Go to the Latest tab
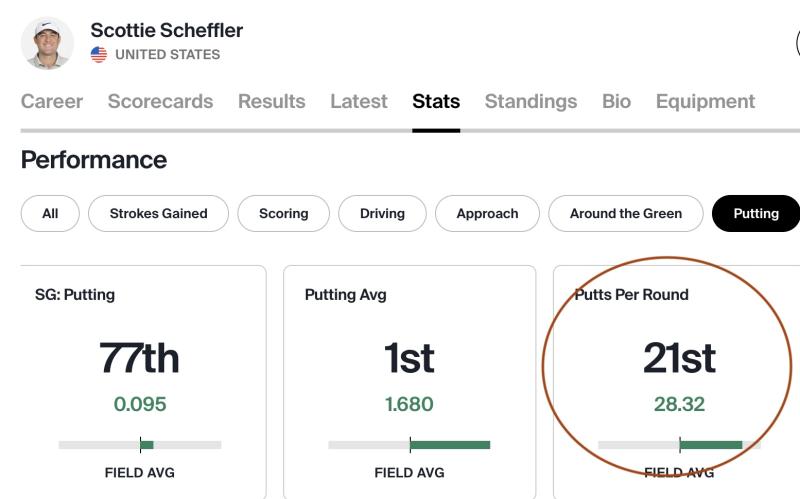Viewport: 800px width, 499px height. [x=359, y=101]
